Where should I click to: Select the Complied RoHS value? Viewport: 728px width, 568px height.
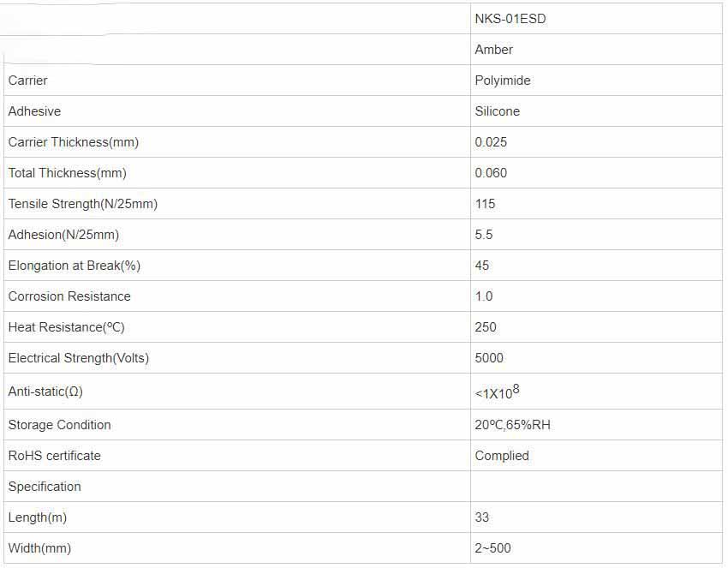coord(502,456)
